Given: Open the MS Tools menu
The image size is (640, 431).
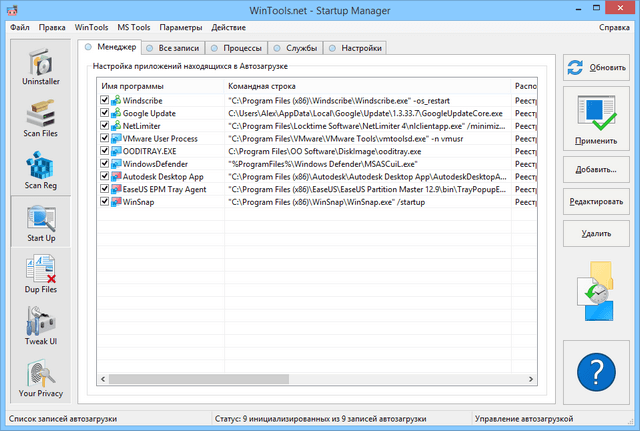Looking at the screenshot, I should coord(134,27).
